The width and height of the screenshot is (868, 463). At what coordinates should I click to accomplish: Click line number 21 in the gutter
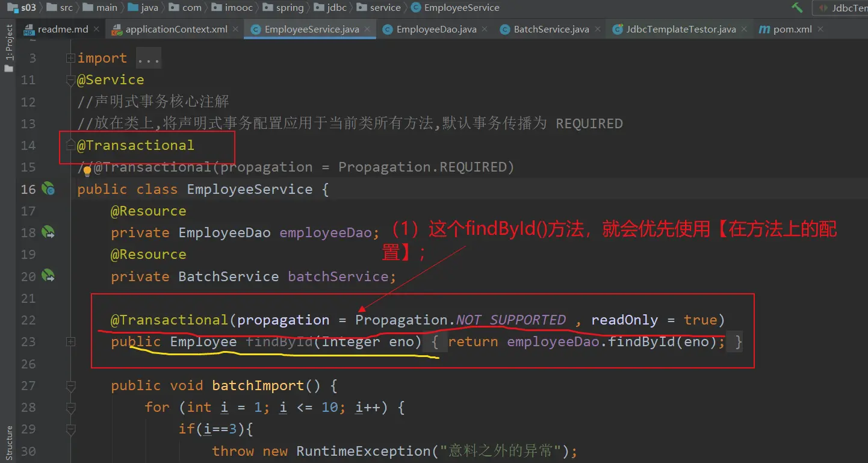[x=28, y=298]
